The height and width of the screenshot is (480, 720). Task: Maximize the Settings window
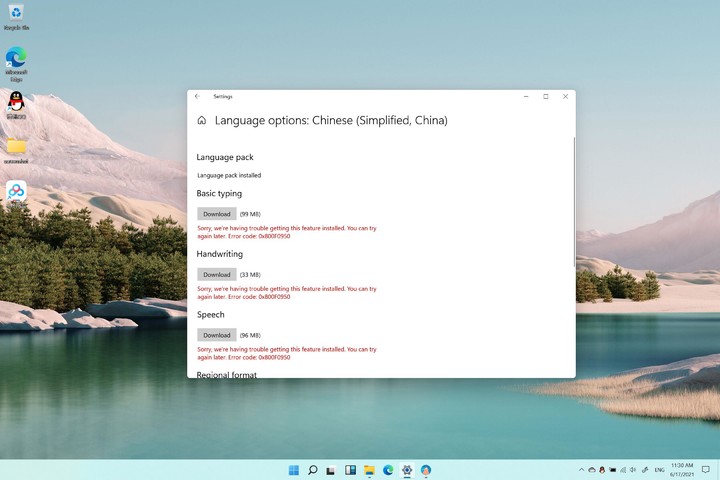[545, 97]
